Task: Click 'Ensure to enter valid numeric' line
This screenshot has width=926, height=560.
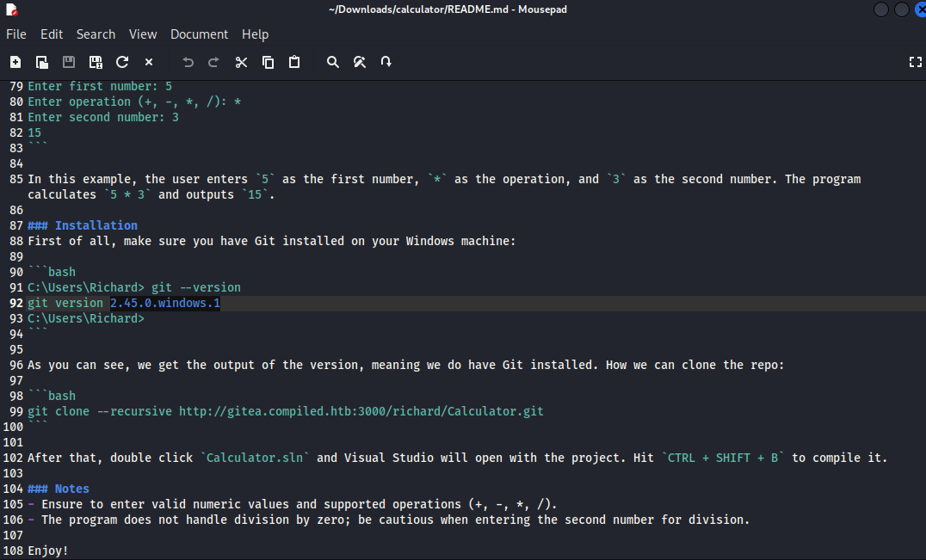Action: pyautogui.click(x=293, y=505)
